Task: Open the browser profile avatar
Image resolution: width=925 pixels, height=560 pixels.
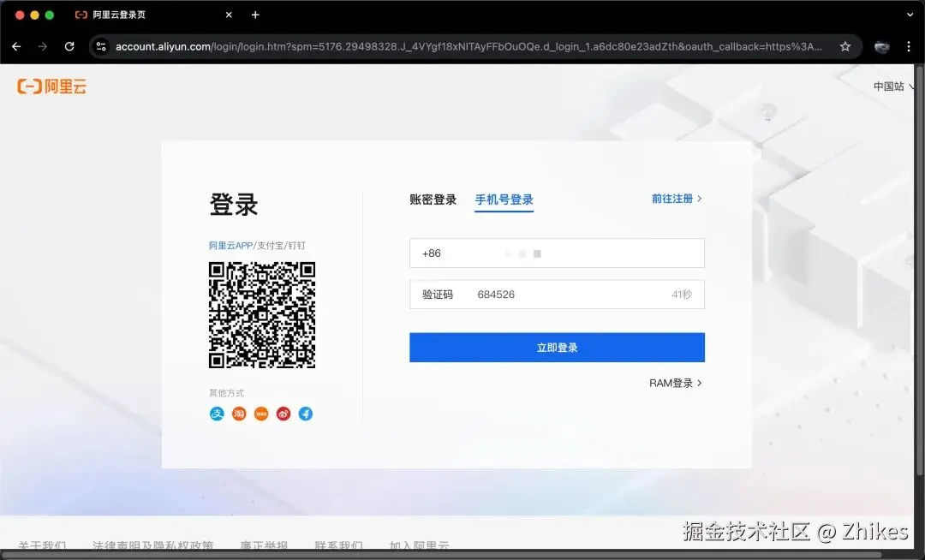Action: [x=881, y=46]
